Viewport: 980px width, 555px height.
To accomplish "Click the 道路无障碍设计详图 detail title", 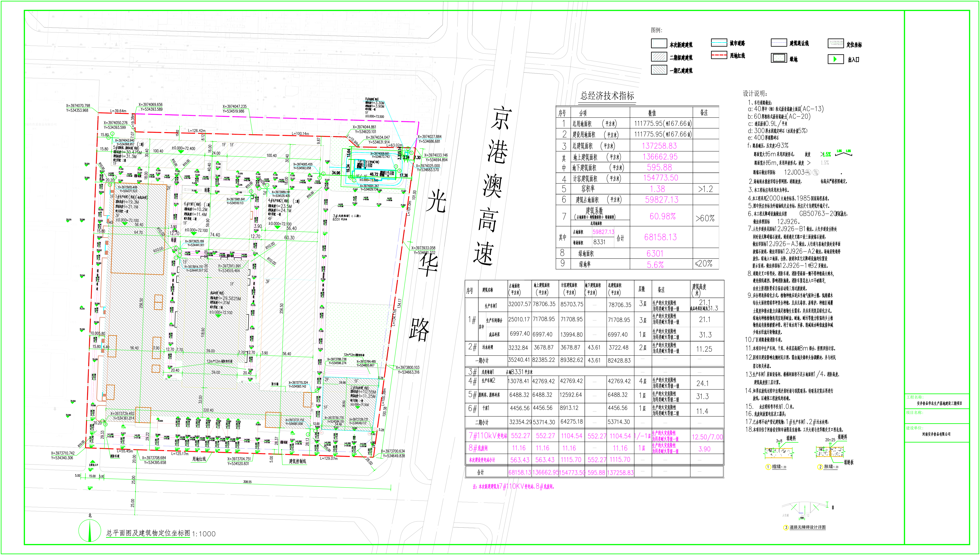I will [807, 528].
